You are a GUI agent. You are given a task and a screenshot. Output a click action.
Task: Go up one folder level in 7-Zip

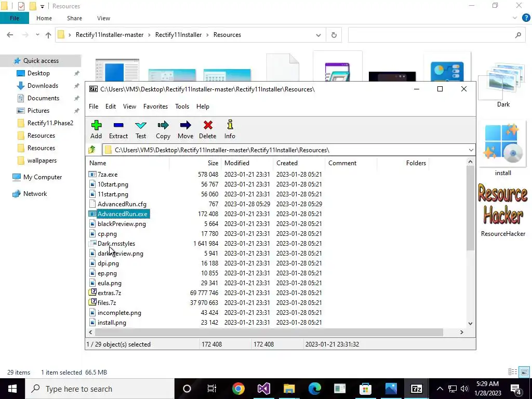pos(92,150)
